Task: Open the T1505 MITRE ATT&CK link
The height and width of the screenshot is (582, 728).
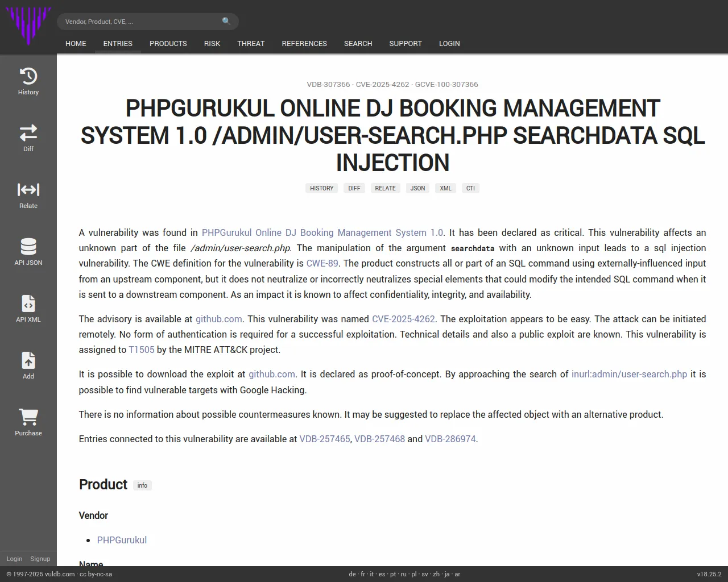Action: pyautogui.click(x=142, y=350)
